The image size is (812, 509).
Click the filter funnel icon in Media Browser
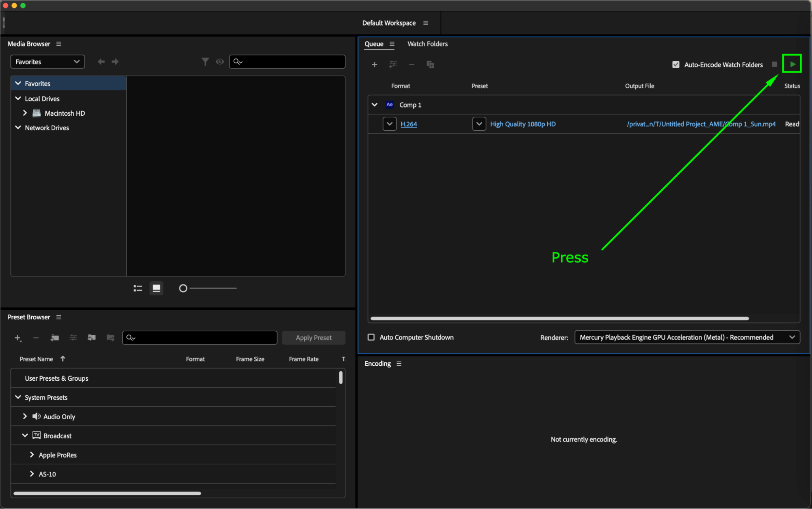point(205,62)
